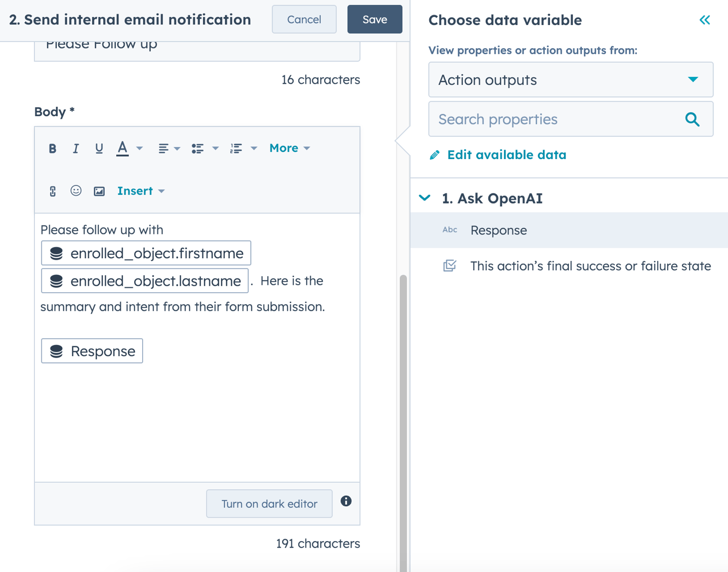Insert an image into the email

tap(99, 191)
